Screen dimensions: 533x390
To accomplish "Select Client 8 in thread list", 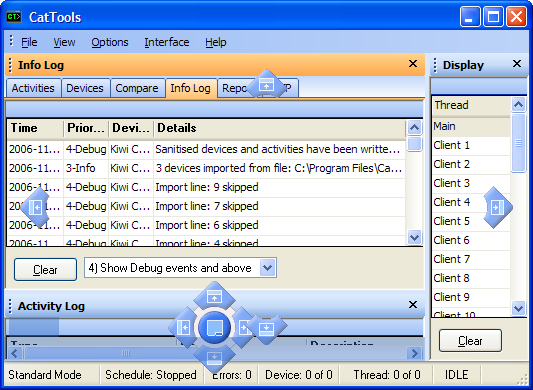I will point(471,278).
